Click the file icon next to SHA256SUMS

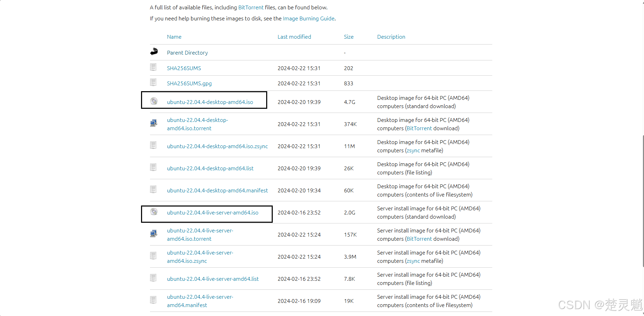coord(153,67)
